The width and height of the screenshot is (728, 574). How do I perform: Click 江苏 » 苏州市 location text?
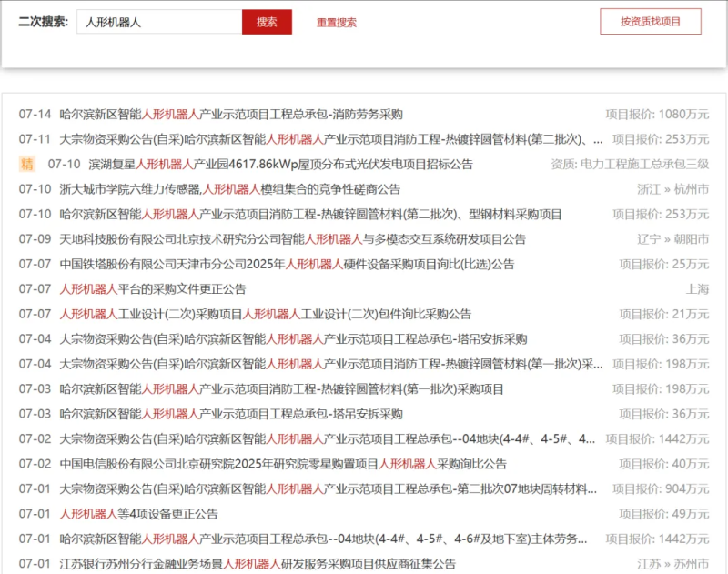click(x=673, y=564)
